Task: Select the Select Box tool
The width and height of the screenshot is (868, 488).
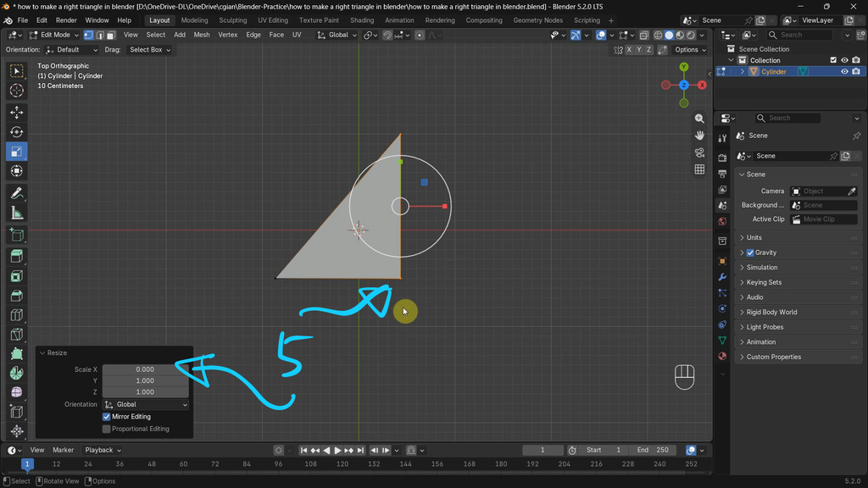Action: click(17, 71)
